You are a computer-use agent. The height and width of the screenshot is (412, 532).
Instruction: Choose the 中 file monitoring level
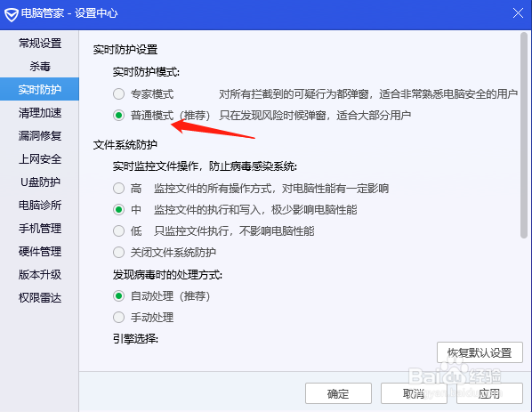tap(118, 210)
